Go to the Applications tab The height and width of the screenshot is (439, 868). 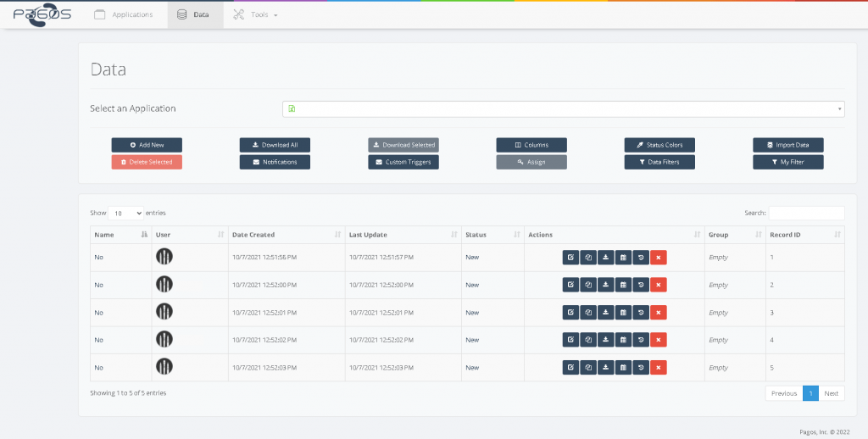124,15
